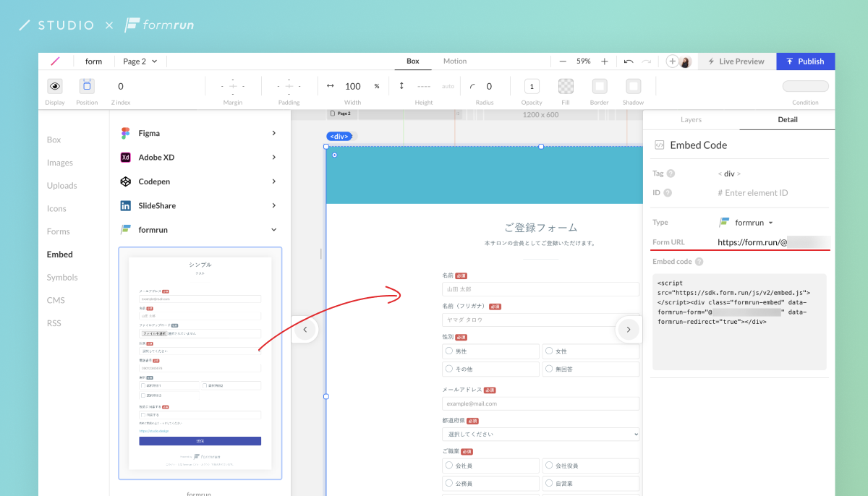Select CMS in the sidebar
This screenshot has width=868, height=496.
pyautogui.click(x=56, y=300)
